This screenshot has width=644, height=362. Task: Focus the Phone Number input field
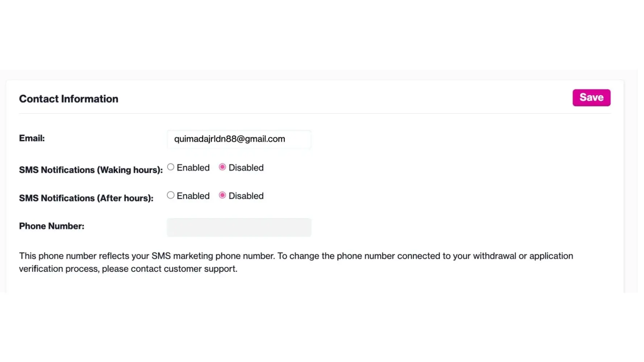(x=239, y=227)
